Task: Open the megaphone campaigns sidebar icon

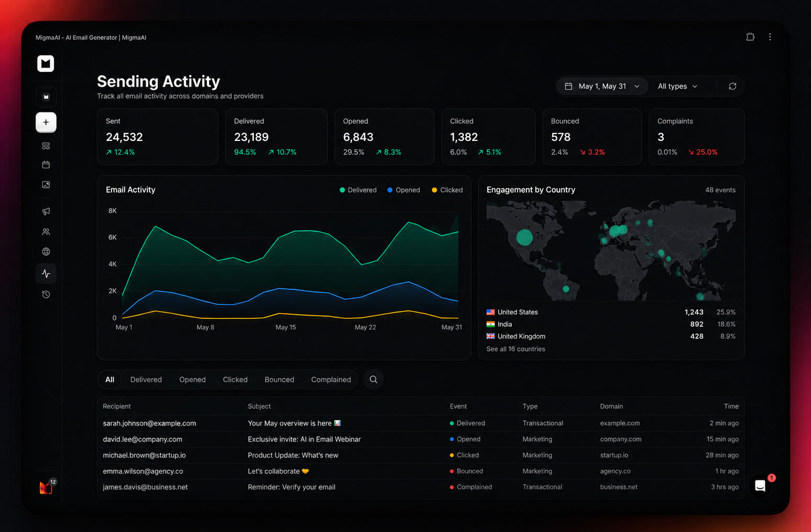Action: (x=46, y=211)
